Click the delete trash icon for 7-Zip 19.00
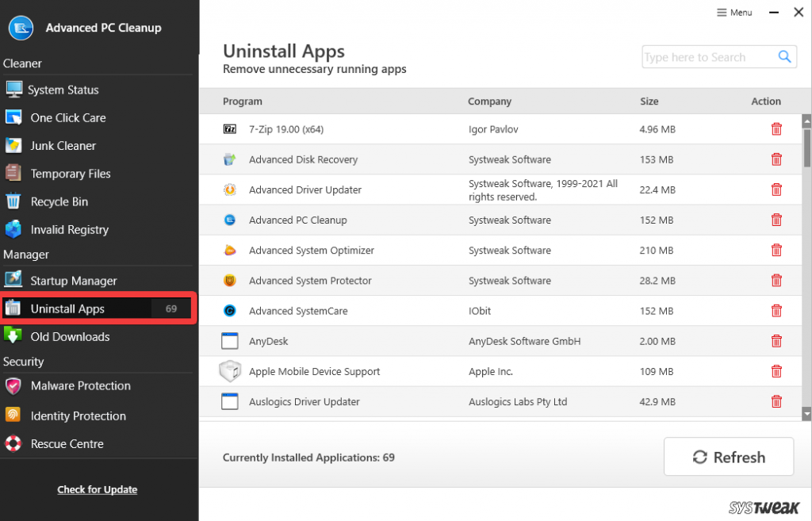 pos(776,129)
